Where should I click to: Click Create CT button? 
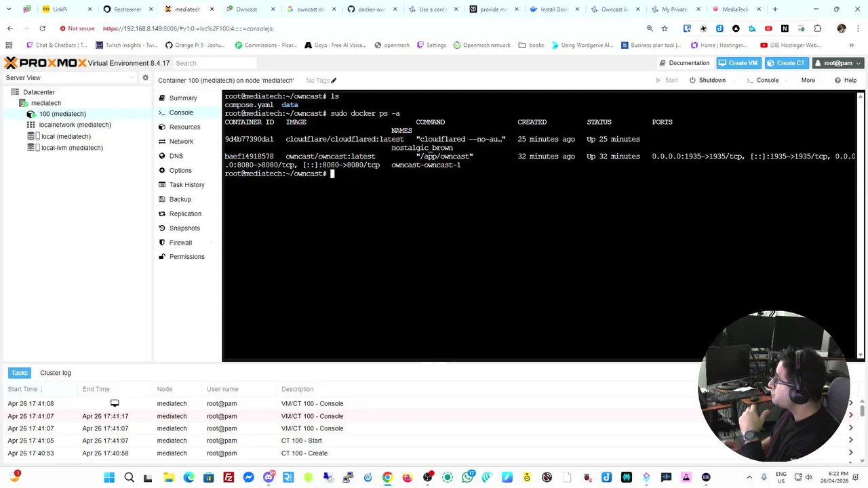[x=785, y=63]
